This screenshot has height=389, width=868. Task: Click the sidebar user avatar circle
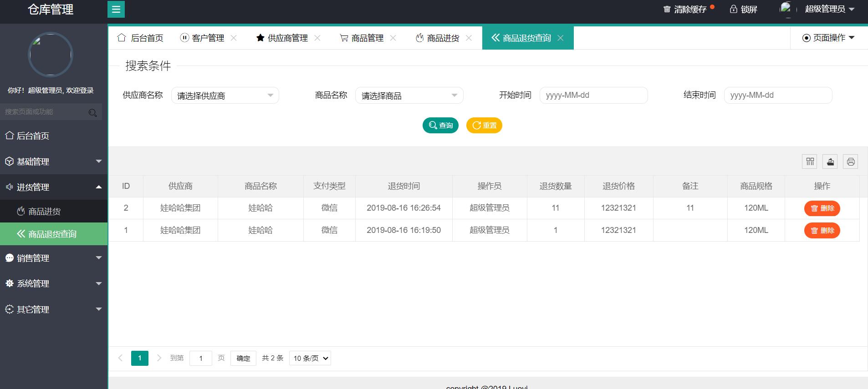[x=51, y=55]
